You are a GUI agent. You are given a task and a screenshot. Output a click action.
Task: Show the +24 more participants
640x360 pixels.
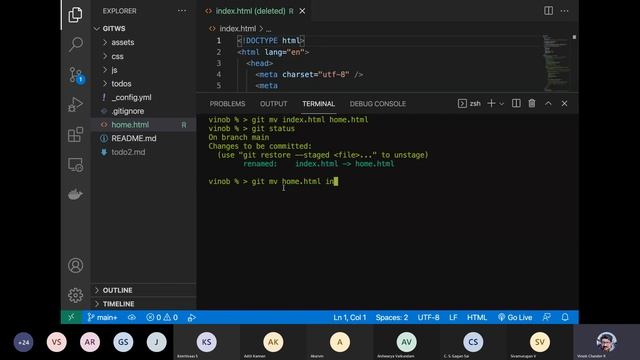click(x=23, y=342)
